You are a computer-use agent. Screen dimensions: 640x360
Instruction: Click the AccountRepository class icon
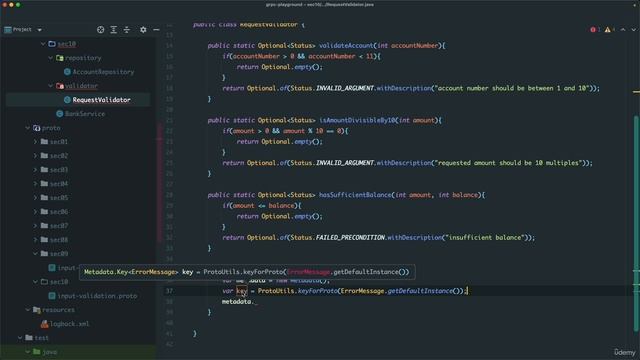(67, 72)
